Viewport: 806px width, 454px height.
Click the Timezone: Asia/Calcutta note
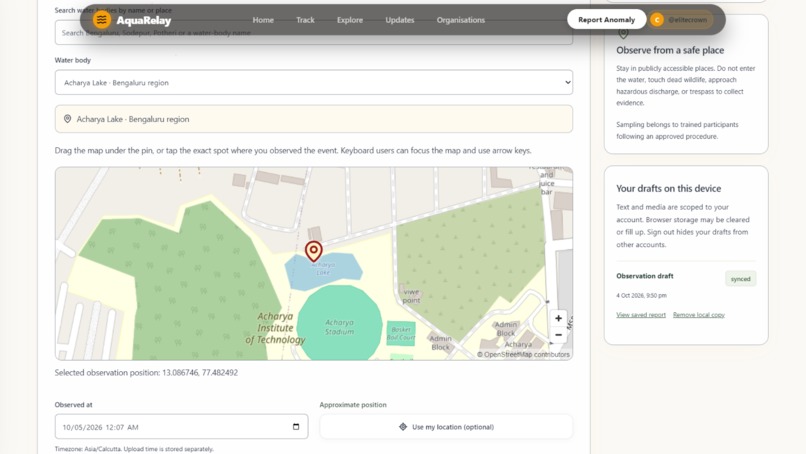click(x=134, y=449)
